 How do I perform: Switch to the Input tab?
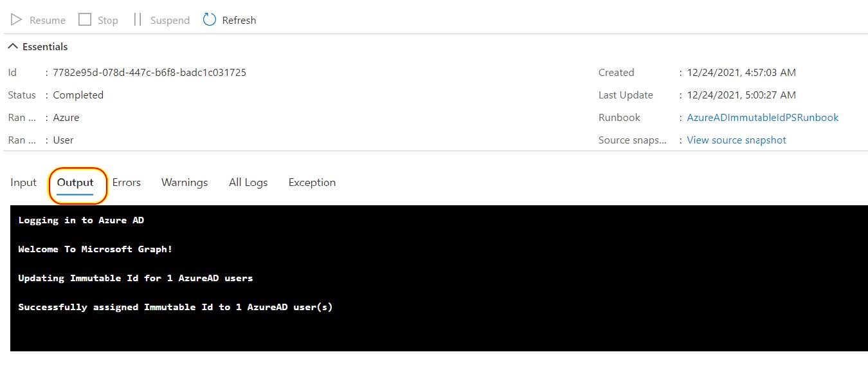click(x=23, y=183)
